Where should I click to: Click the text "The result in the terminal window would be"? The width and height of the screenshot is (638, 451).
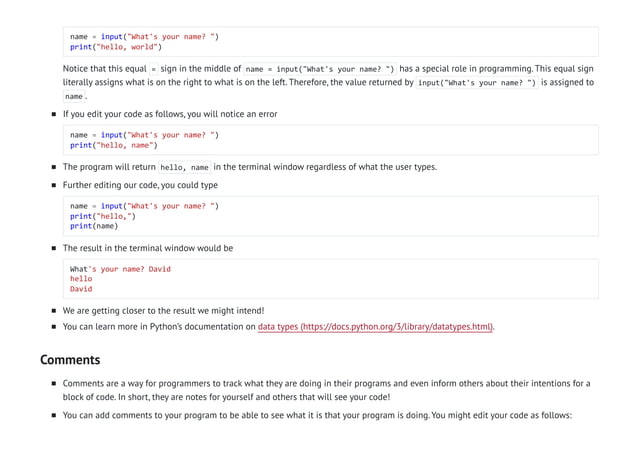click(x=148, y=248)
